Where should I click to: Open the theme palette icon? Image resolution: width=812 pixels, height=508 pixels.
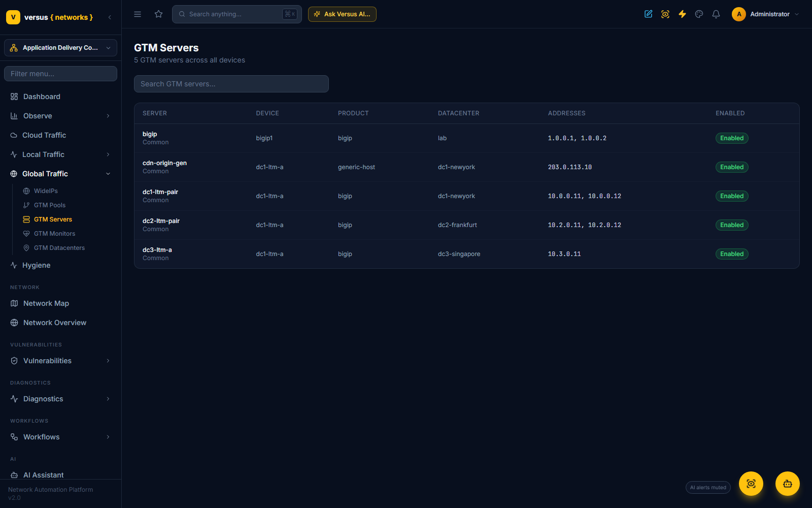(x=699, y=14)
